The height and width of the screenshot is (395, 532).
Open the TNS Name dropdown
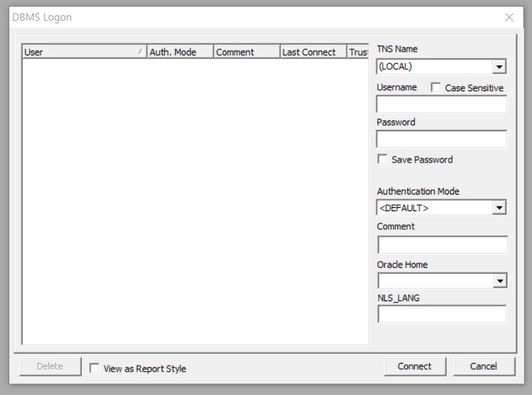[499, 67]
